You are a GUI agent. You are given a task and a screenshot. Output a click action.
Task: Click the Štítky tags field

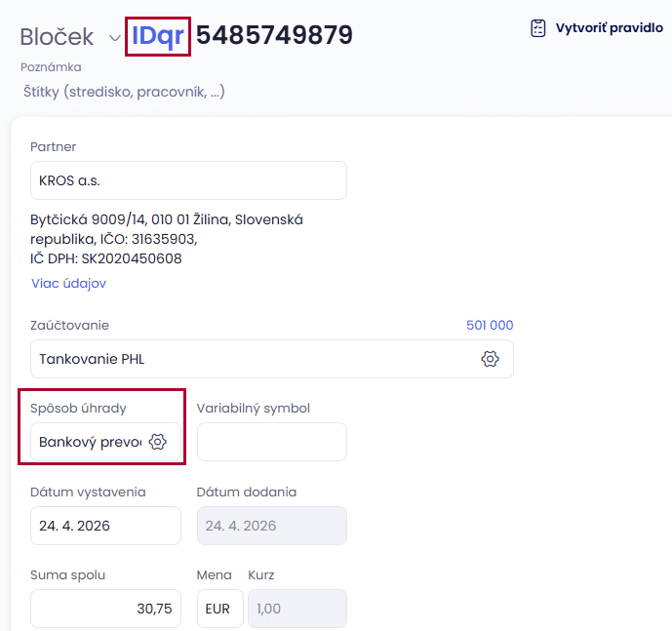[125, 92]
